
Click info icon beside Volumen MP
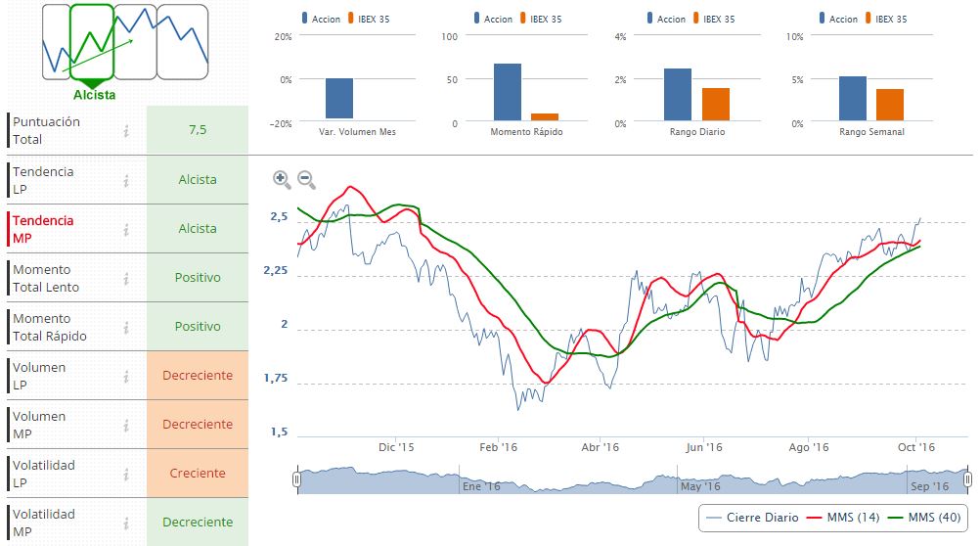click(x=126, y=425)
